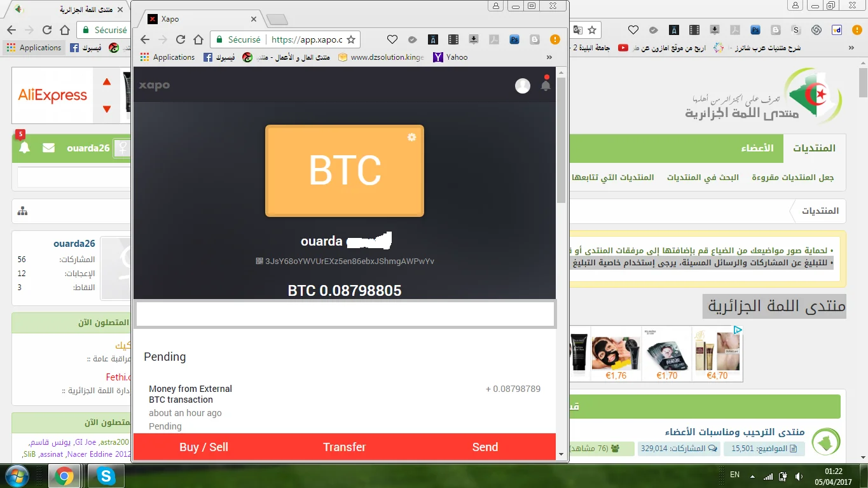Open forum messages envelope icon

pyautogui.click(x=48, y=148)
